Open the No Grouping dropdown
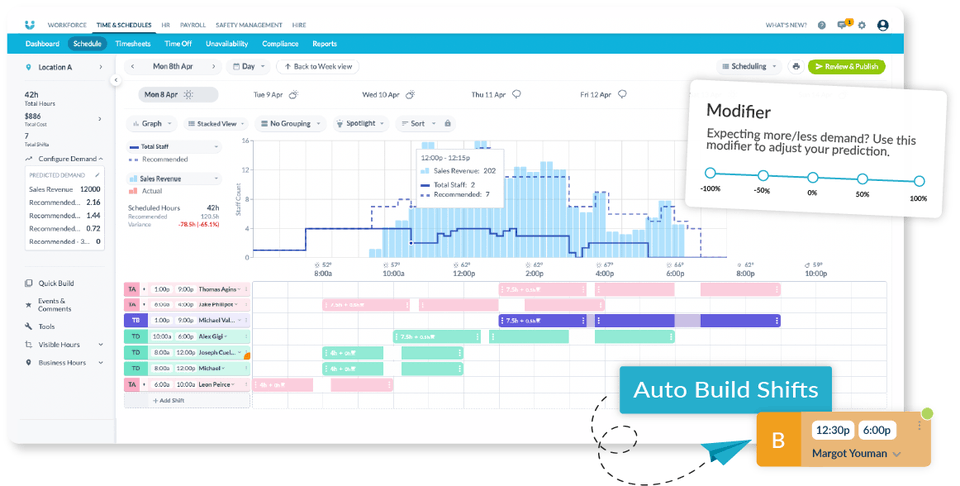The height and width of the screenshot is (486, 960). [291, 124]
